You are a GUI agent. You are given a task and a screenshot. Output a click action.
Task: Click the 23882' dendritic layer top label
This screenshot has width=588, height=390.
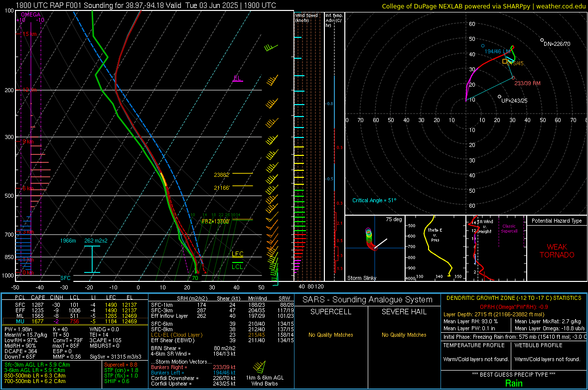[x=222, y=175]
